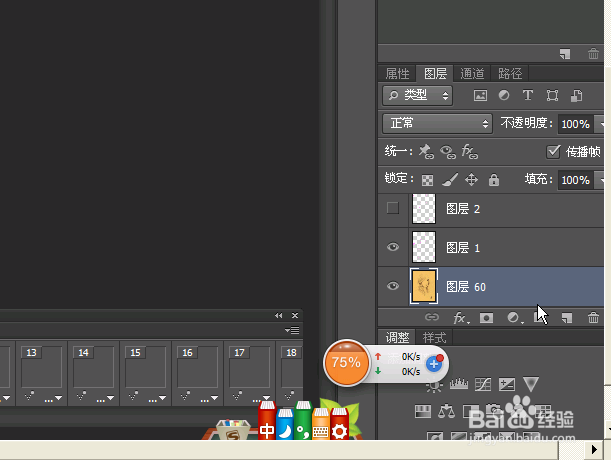The image size is (611, 460).
Task: Open the 正常 blend mode dropdown
Action: (437, 124)
